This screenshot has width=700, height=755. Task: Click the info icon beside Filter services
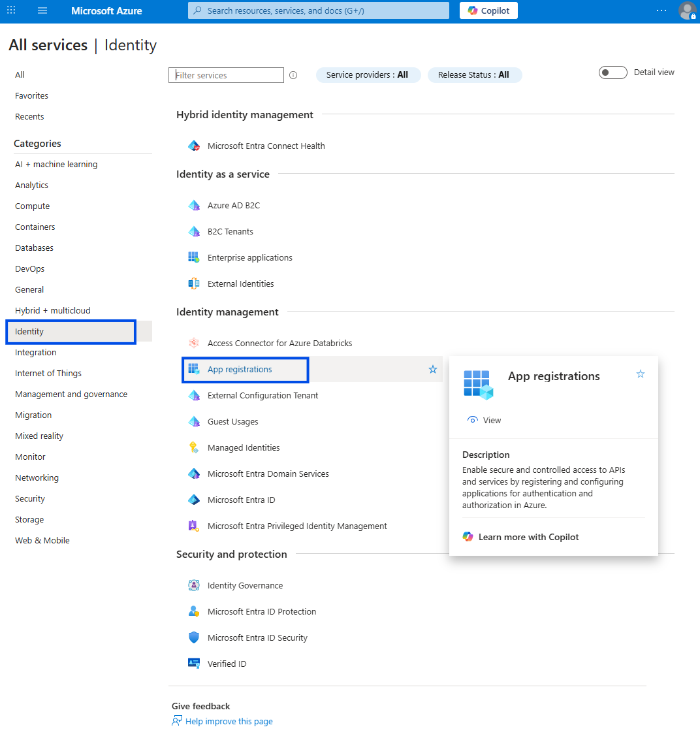coord(293,75)
